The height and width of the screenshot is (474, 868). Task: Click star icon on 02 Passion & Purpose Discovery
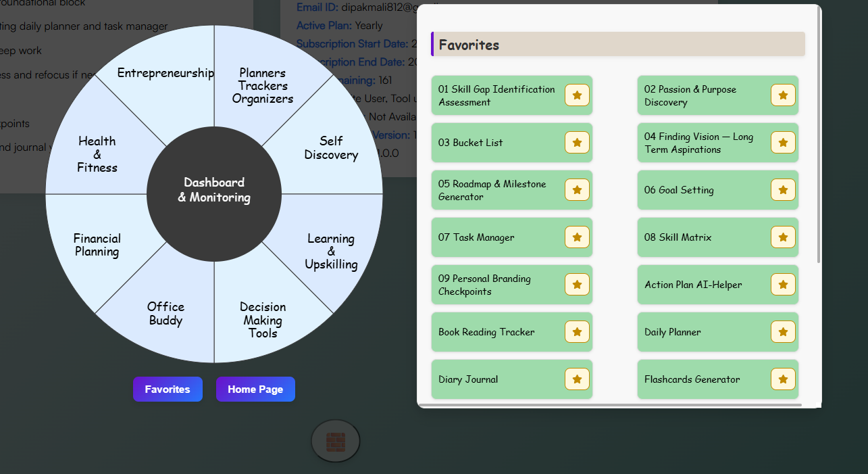[783, 95]
